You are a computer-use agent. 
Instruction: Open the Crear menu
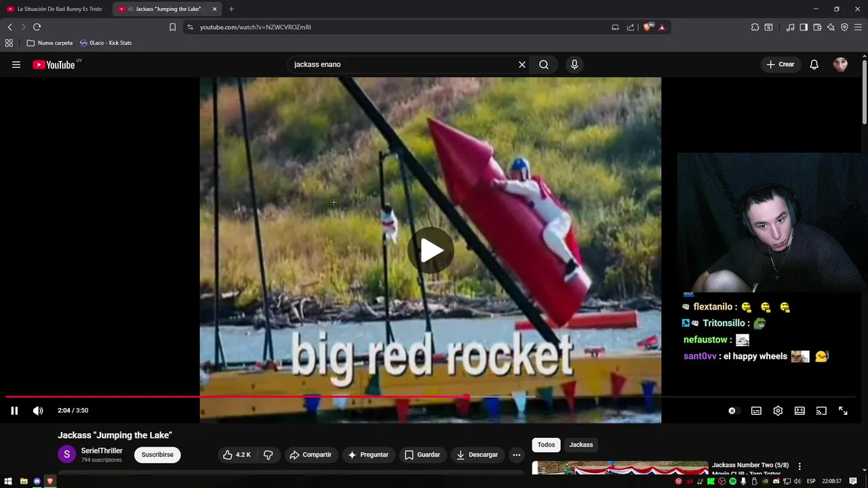[x=781, y=64]
